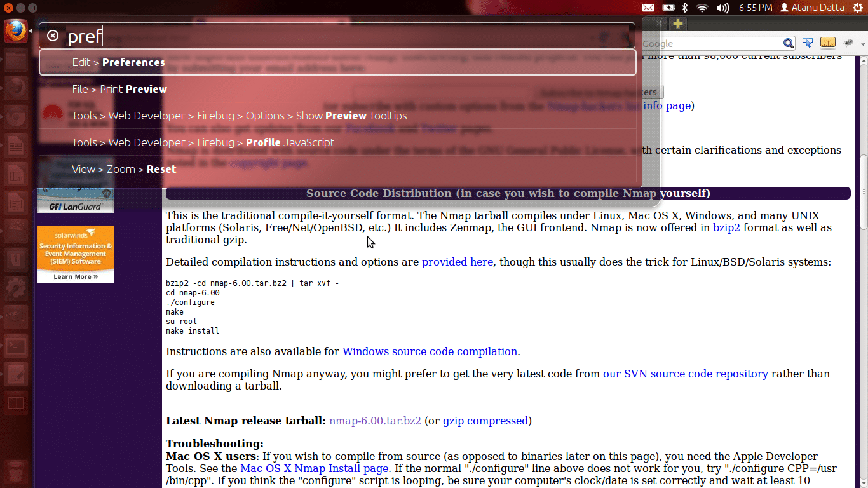This screenshot has width=868, height=488.
Task: Open the Trash at launcher bottom
Action: coord(16,473)
